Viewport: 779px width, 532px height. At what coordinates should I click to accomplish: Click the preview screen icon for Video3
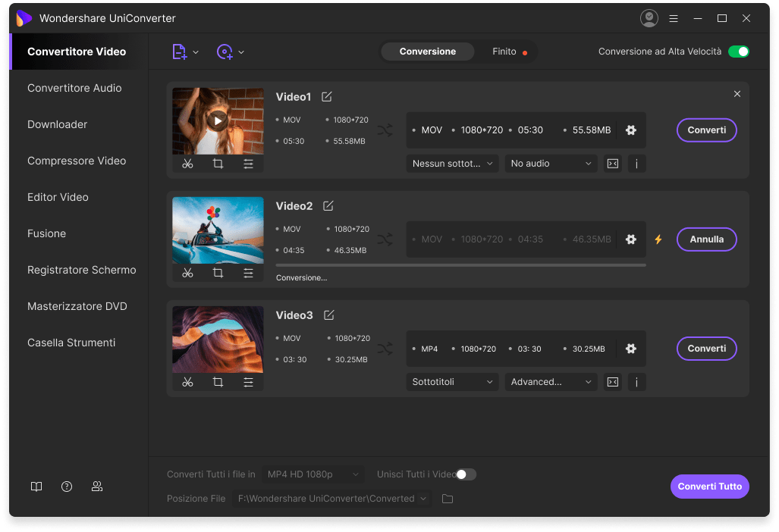click(613, 382)
